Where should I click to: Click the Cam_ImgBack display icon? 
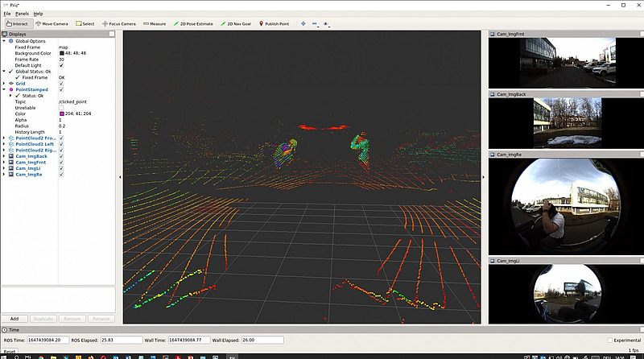pyautogui.click(x=11, y=156)
